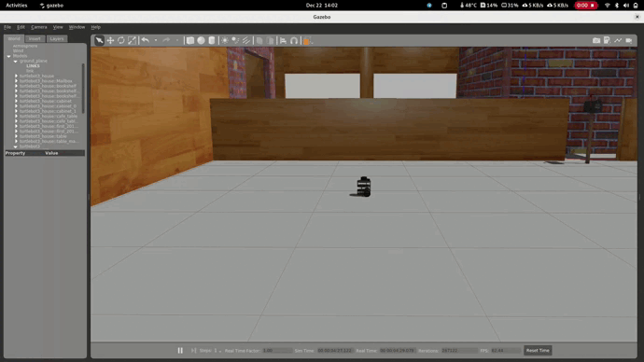This screenshot has width=644, height=362.
Task: Open the Dec 22 clock calendar
Action: coord(322,6)
